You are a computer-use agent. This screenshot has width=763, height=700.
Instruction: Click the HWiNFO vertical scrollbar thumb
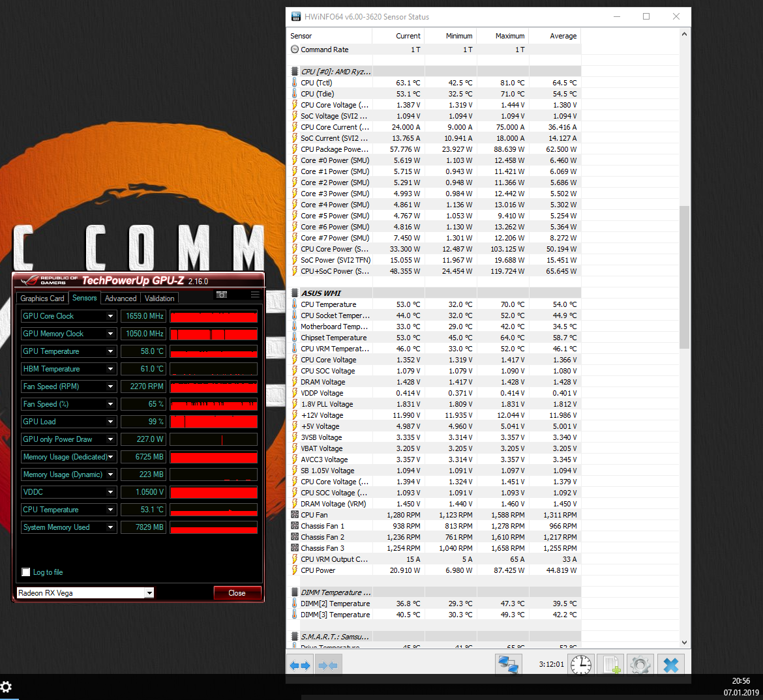click(x=684, y=277)
